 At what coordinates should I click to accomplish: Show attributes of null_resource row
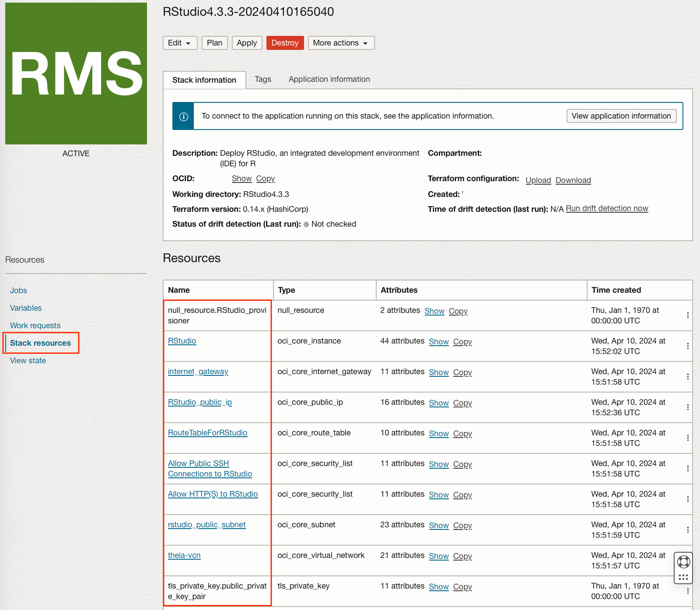click(x=434, y=311)
